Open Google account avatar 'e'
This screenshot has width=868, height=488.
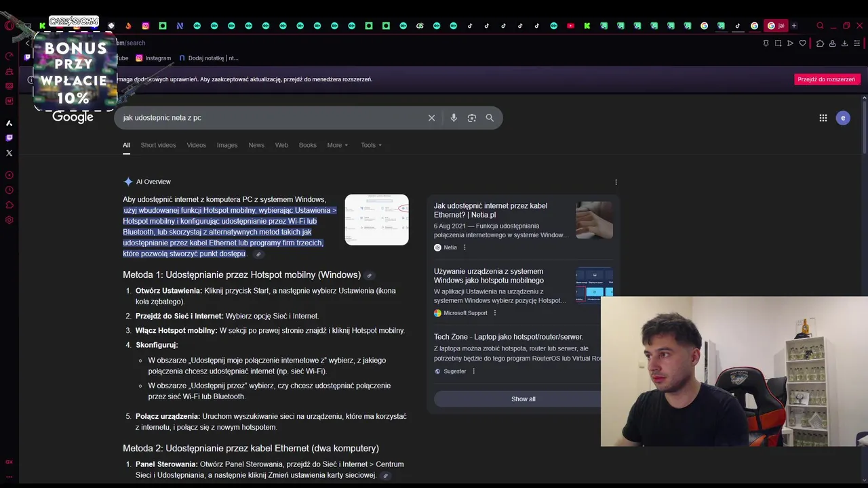point(843,118)
